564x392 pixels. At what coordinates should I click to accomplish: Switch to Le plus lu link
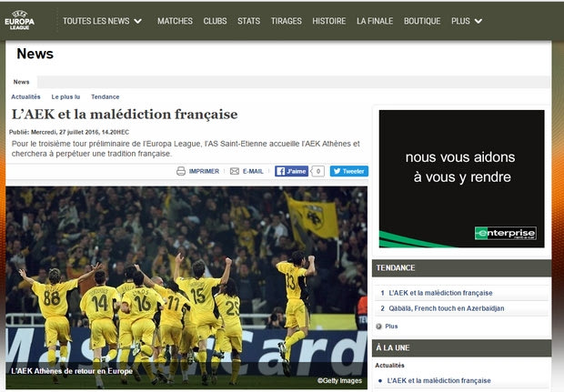65,96
